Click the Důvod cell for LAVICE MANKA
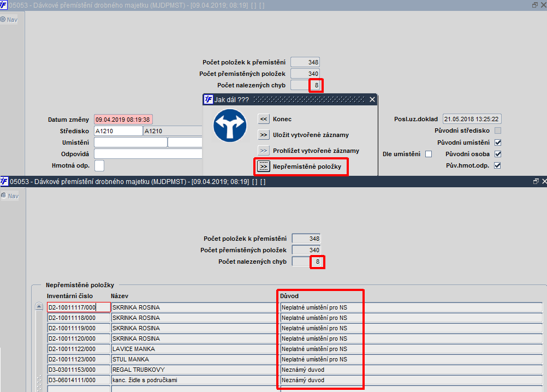 point(411,349)
